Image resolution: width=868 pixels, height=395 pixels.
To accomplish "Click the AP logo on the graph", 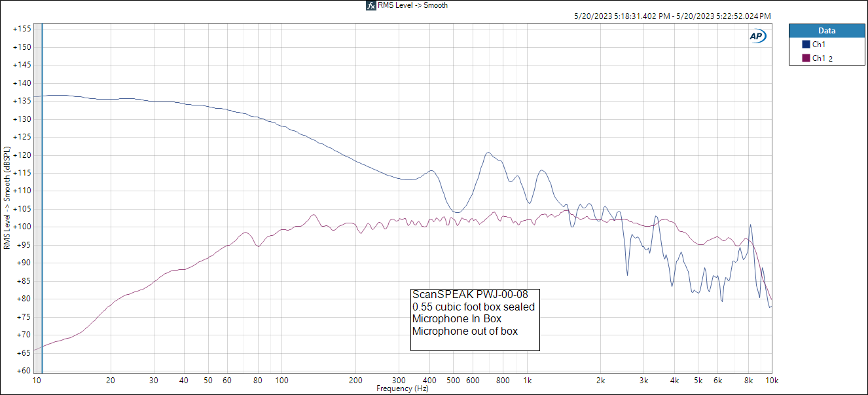I will click(757, 37).
